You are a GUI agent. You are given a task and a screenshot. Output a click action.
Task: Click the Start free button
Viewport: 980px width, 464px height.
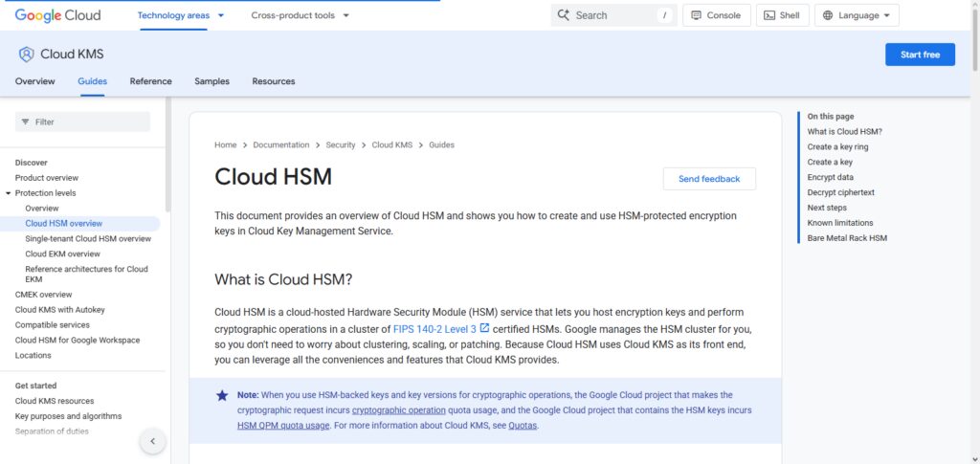point(920,55)
